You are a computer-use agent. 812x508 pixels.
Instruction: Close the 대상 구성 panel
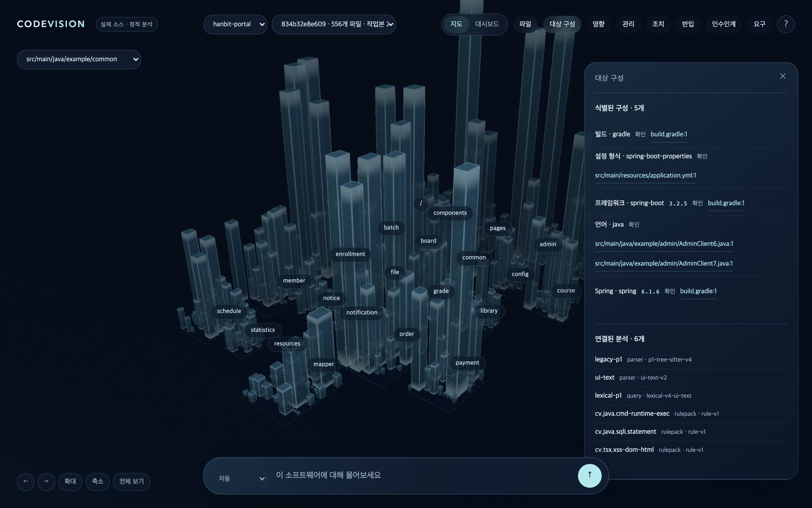point(782,76)
